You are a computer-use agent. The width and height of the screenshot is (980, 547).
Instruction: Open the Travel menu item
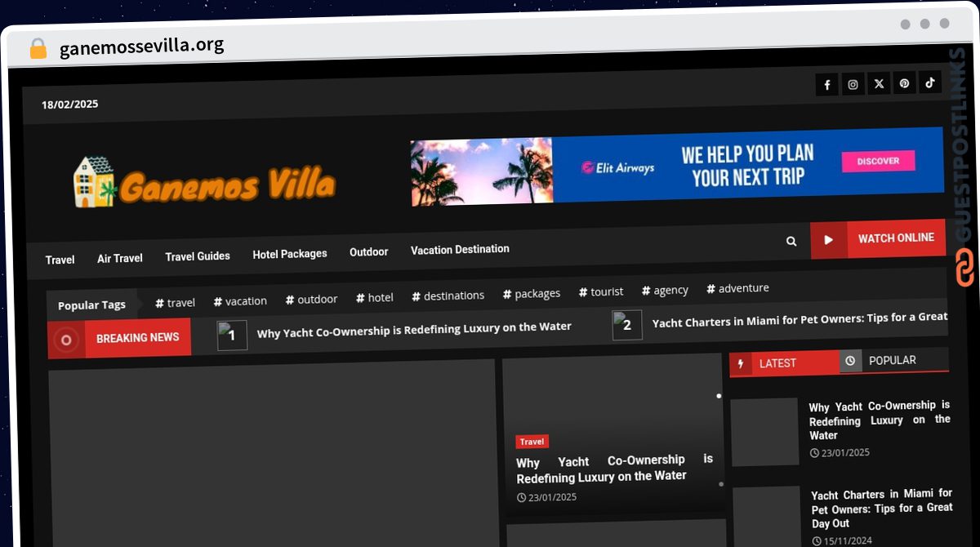60,260
